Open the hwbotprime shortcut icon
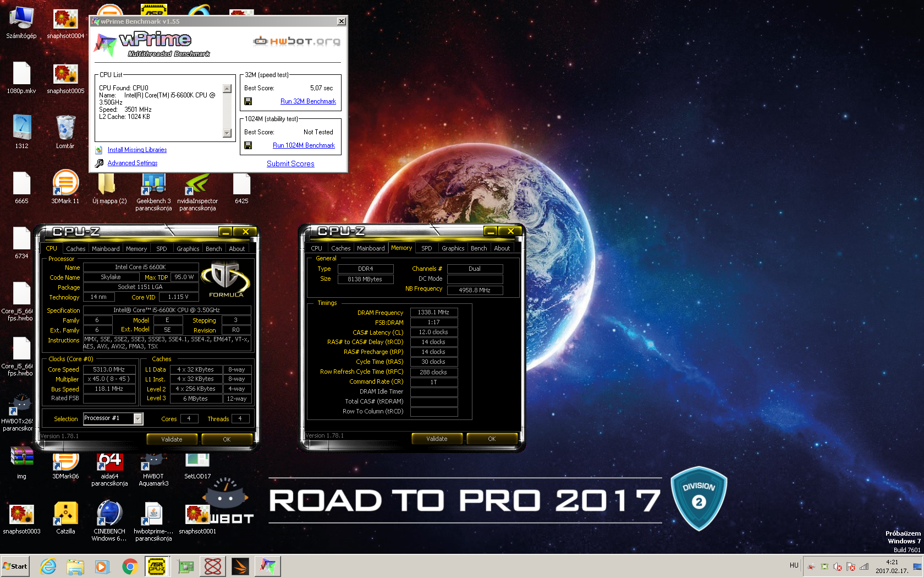The width and height of the screenshot is (924, 578). (x=153, y=521)
